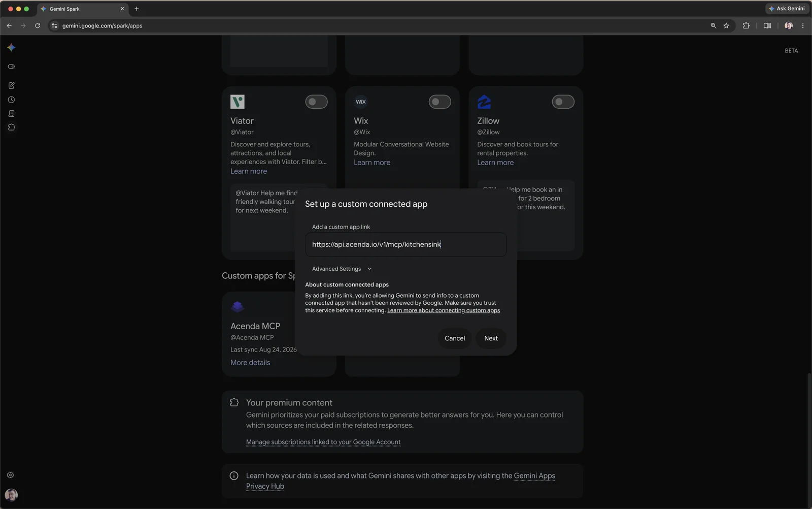Click the browser address bar URL

pyautogui.click(x=102, y=25)
